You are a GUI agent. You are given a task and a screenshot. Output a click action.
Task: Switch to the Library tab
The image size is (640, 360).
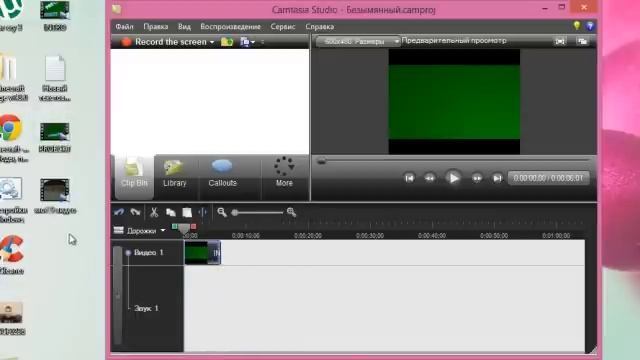(x=175, y=173)
